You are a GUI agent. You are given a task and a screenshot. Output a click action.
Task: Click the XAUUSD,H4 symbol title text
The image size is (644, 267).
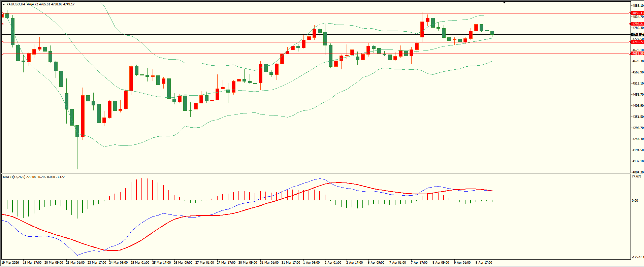(x=15, y=4)
